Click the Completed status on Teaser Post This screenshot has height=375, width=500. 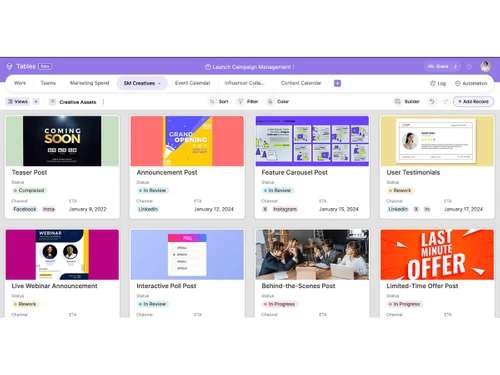[29, 190]
